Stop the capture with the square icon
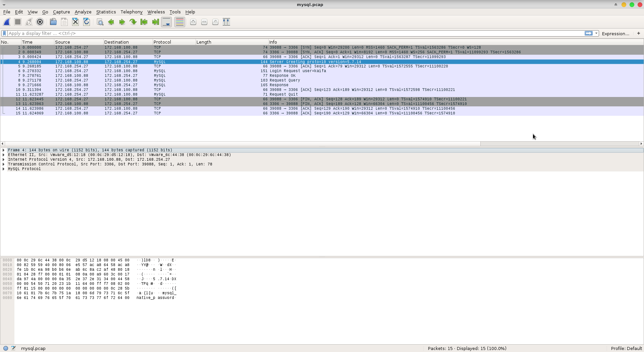 18,22
